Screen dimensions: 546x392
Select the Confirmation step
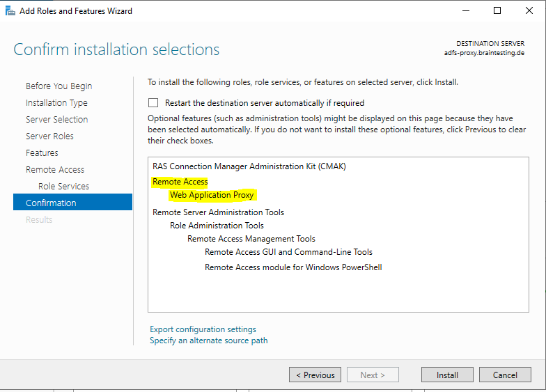click(72, 202)
